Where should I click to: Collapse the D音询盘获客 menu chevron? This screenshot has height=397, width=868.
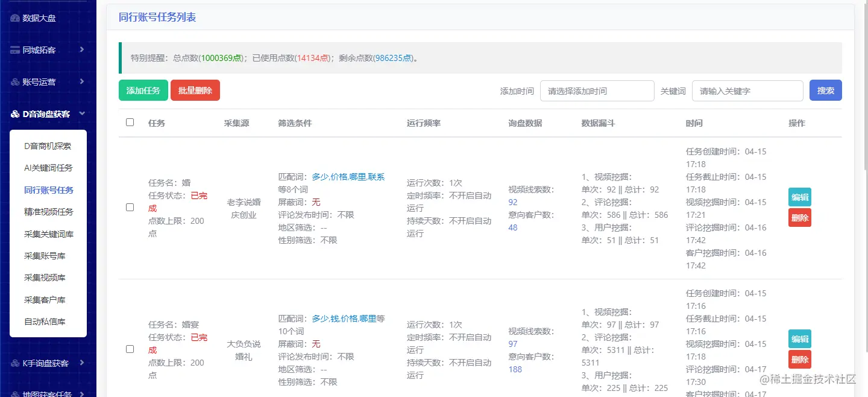click(81, 113)
